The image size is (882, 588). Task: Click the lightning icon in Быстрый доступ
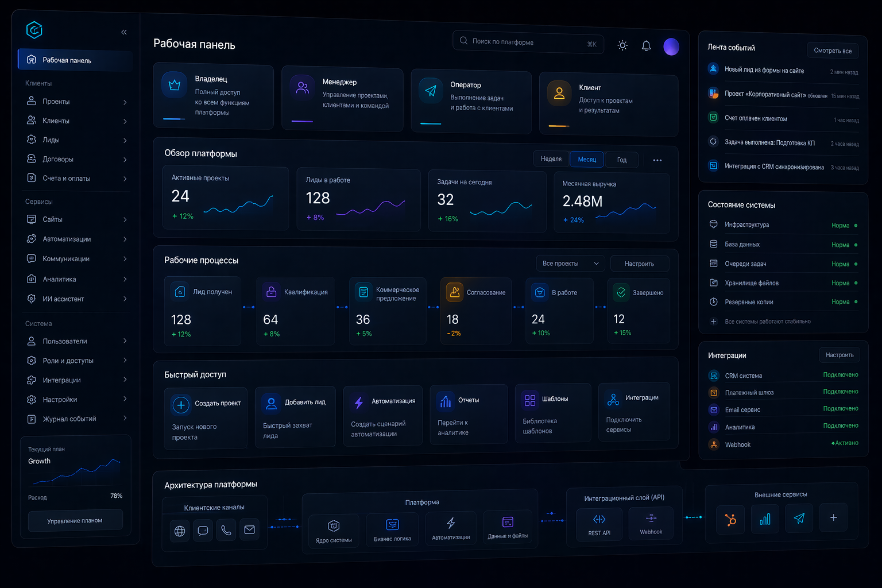[x=359, y=403]
